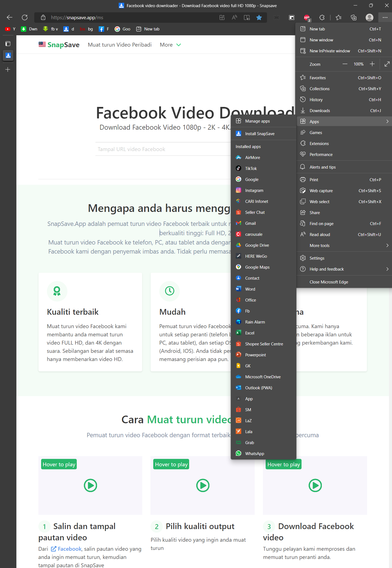Launch the Powerpoint installed app
The image size is (392, 568).
264,355
